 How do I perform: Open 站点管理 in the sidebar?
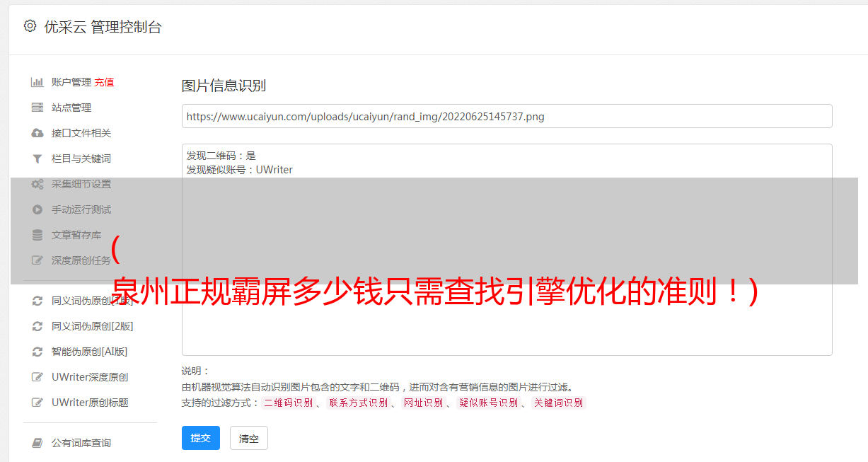71,108
